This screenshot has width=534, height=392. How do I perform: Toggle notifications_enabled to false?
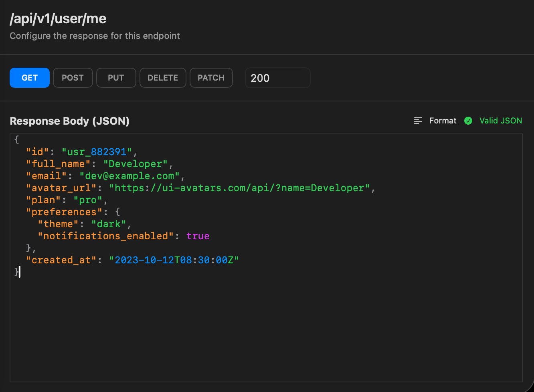pos(198,236)
